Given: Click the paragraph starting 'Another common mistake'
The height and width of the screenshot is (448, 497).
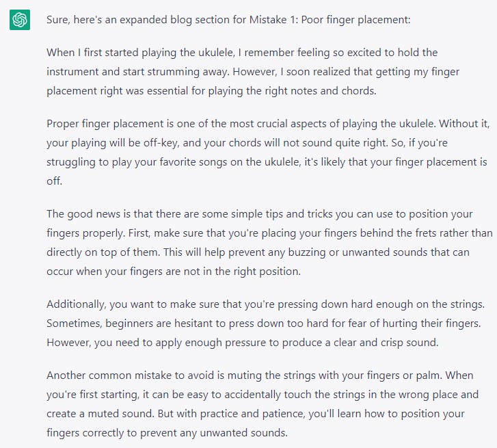Looking at the screenshot, I should point(263,404).
